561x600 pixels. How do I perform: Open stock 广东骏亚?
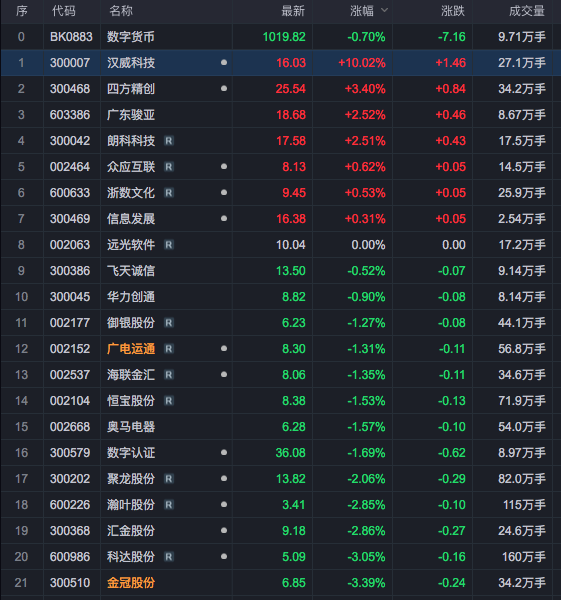(x=131, y=115)
